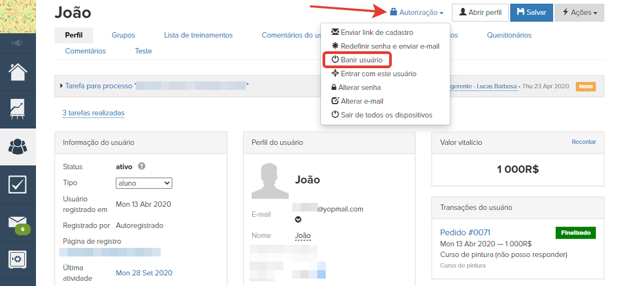
Task: Switch to the Grupos tab
Action: [123, 35]
